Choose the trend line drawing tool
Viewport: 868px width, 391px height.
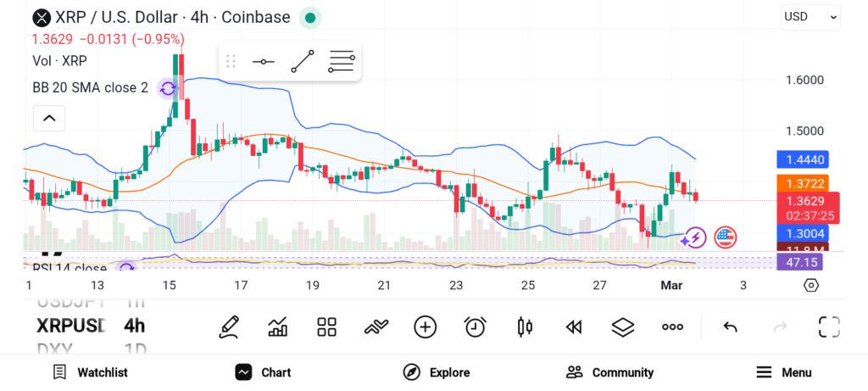303,62
